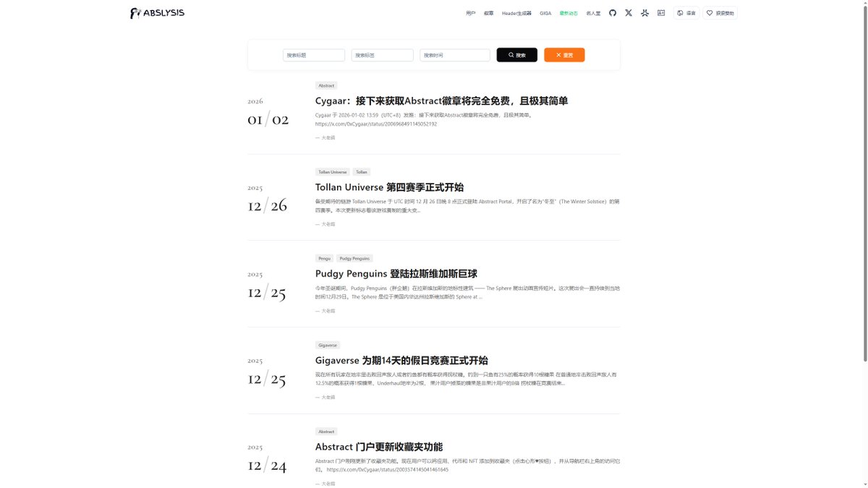This screenshot has height=488, width=868.
Task: Click author 大老鼠 under the Pudgy Penguins article
Action: point(328,311)
